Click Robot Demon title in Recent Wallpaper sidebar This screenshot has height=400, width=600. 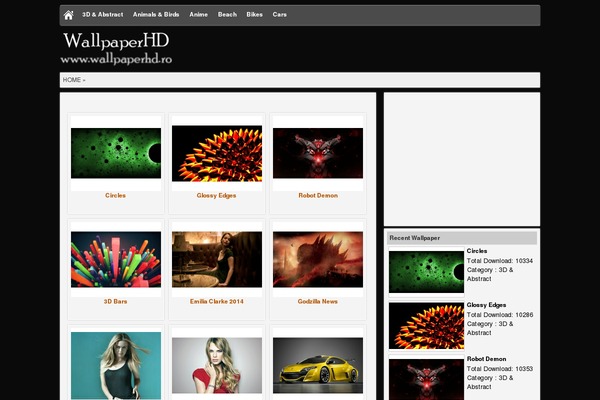point(486,359)
